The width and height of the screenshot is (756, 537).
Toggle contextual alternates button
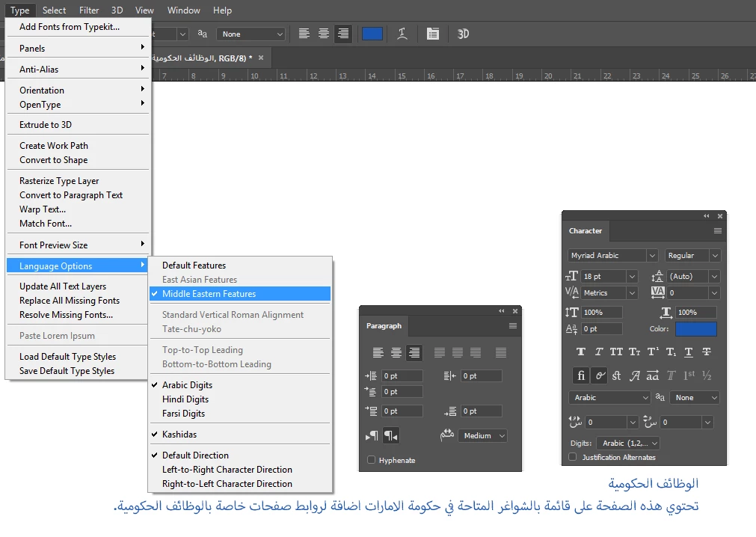pyautogui.click(x=599, y=375)
